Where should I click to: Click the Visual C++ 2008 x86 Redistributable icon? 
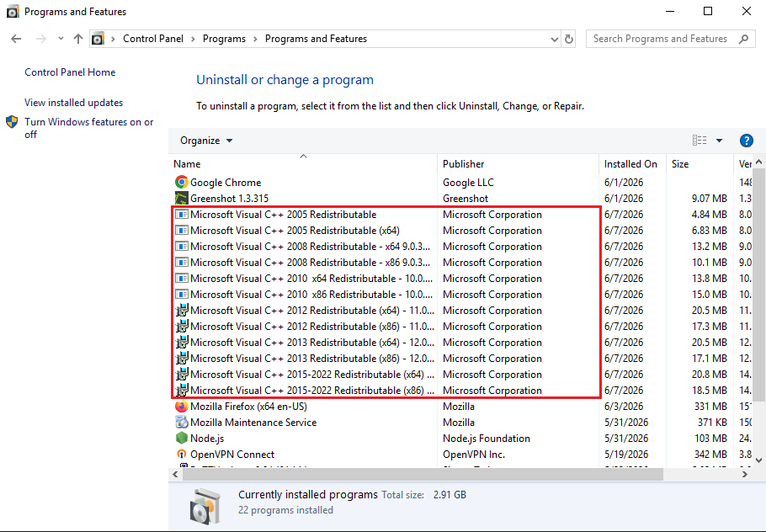[182, 263]
